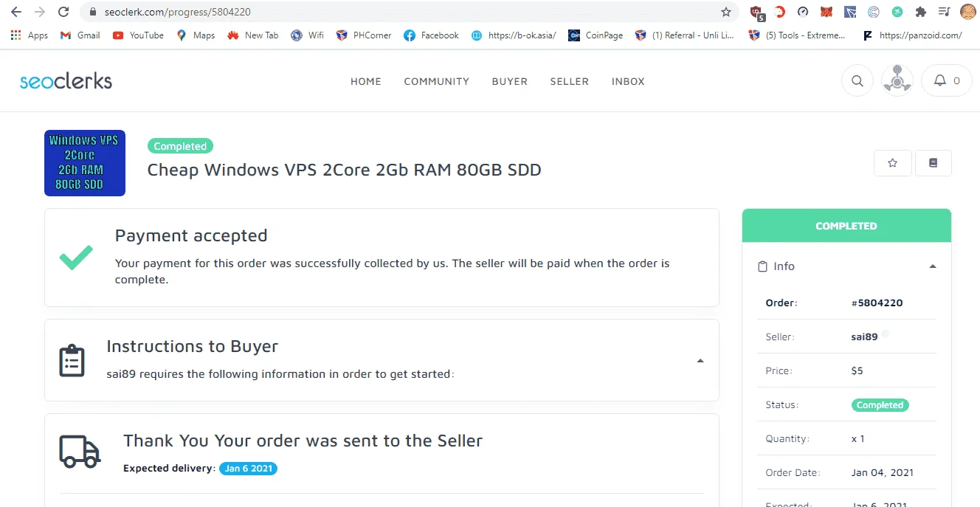Click the Jan 6 2021 delivery badge
980x507 pixels.
(249, 469)
